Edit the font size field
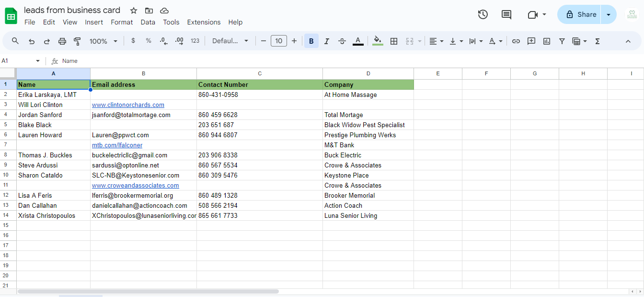 [x=279, y=41]
